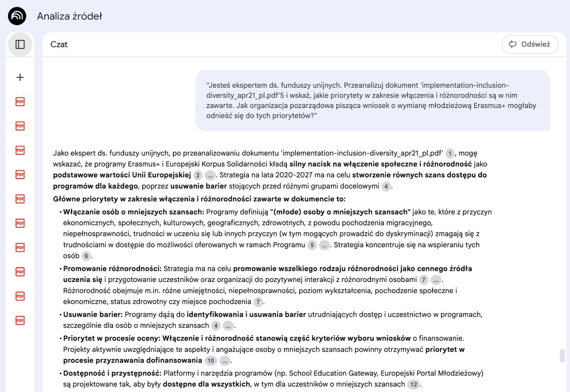Select the Czat panel heading
570x392 pixels.
pos(59,44)
